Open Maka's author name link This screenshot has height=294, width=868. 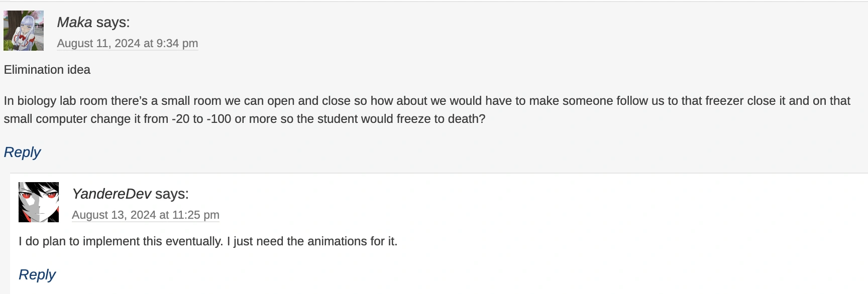[x=74, y=23]
